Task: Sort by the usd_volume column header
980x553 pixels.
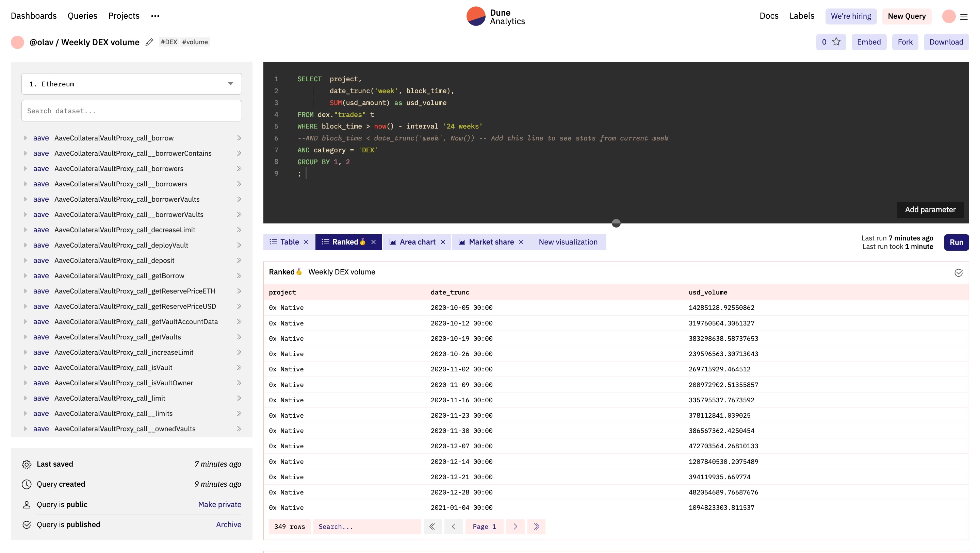Action: (x=708, y=292)
